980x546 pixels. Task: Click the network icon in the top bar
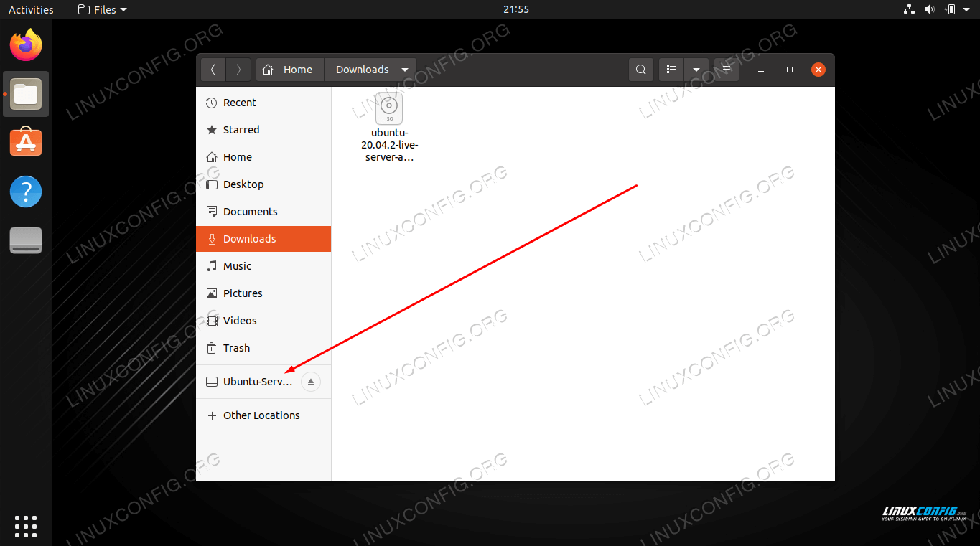909,9
